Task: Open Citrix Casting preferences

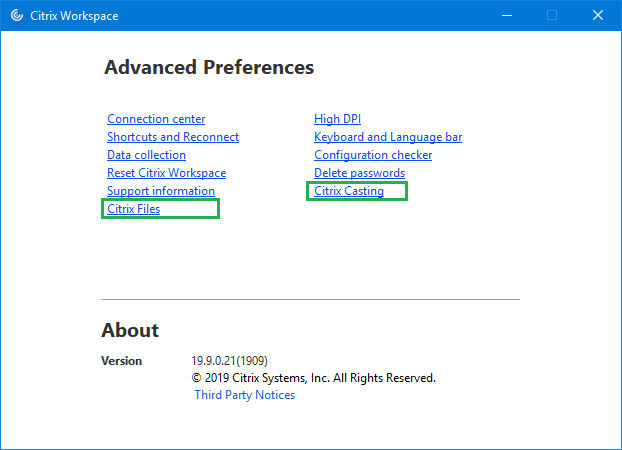Action: point(349,191)
